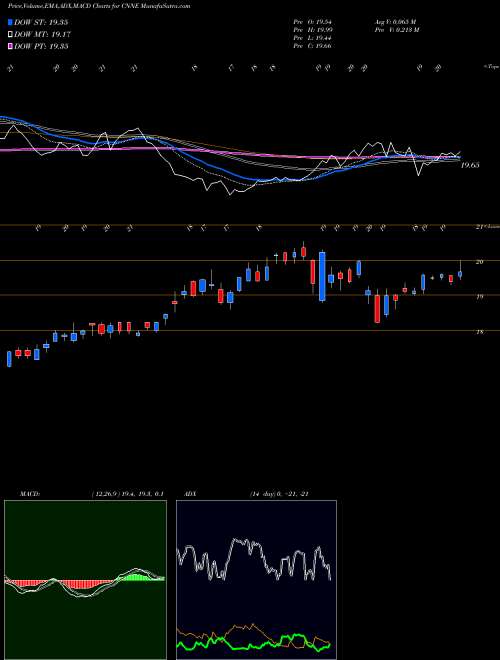Select the 'DOW PT: 19.35' legend label
Screen dimensions: 500x660
tap(41, 46)
